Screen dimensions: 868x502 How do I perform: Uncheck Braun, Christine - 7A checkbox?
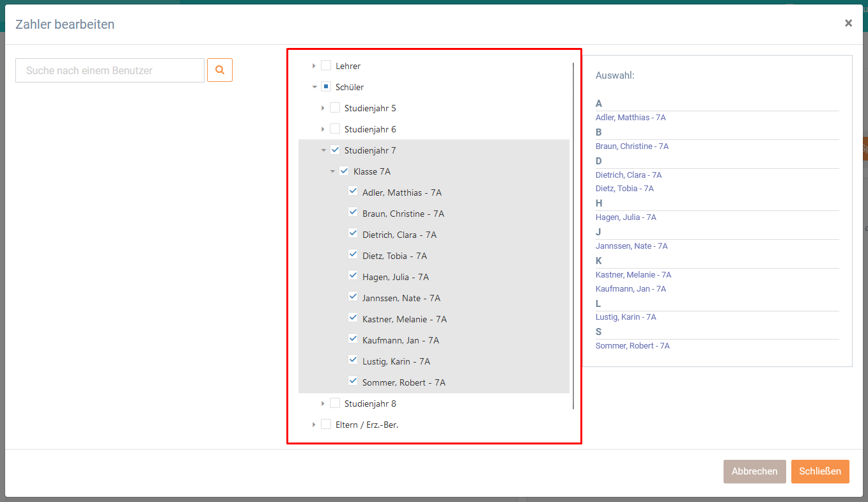[353, 213]
